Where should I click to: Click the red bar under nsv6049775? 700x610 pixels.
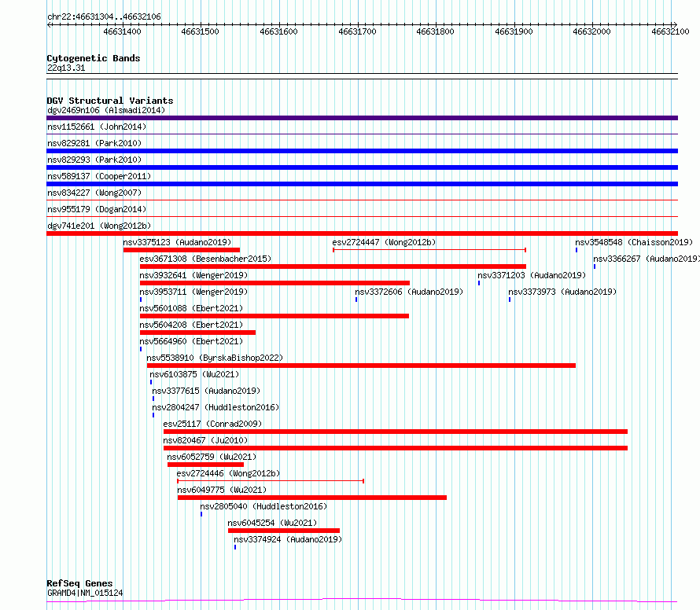(x=312, y=498)
